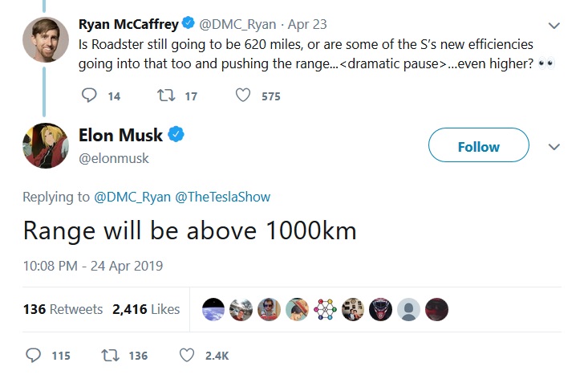
Task: View the 2,416 Likes list
Action: click(146, 309)
